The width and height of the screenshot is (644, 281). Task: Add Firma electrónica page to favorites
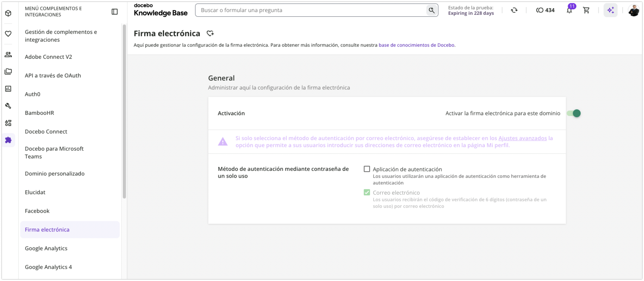[210, 33]
